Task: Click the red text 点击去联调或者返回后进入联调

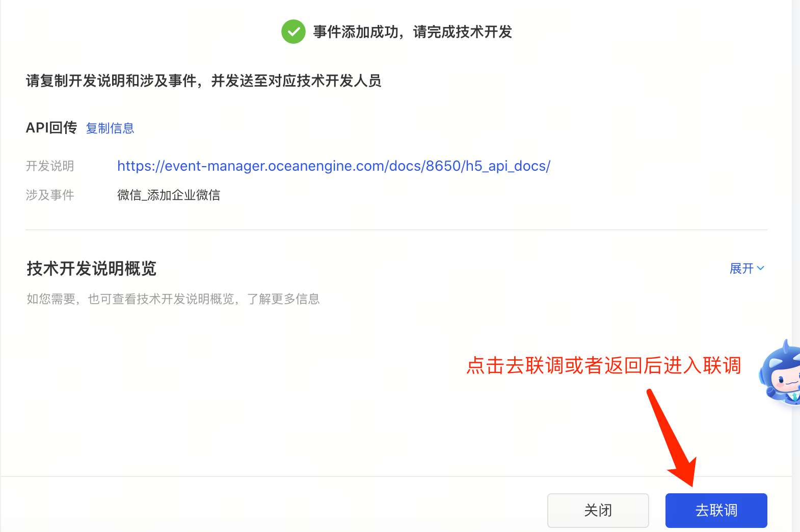Action: (604, 365)
